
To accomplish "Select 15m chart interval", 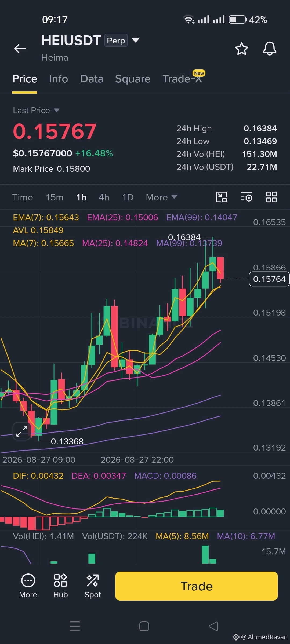I will point(55,197).
